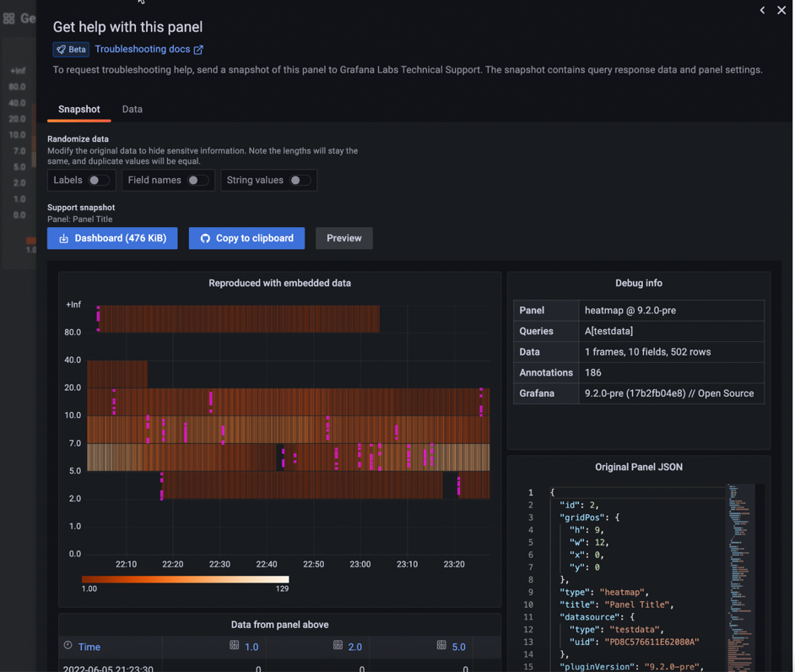
Task: Click the Beta rocket badge icon
Action: click(x=61, y=50)
